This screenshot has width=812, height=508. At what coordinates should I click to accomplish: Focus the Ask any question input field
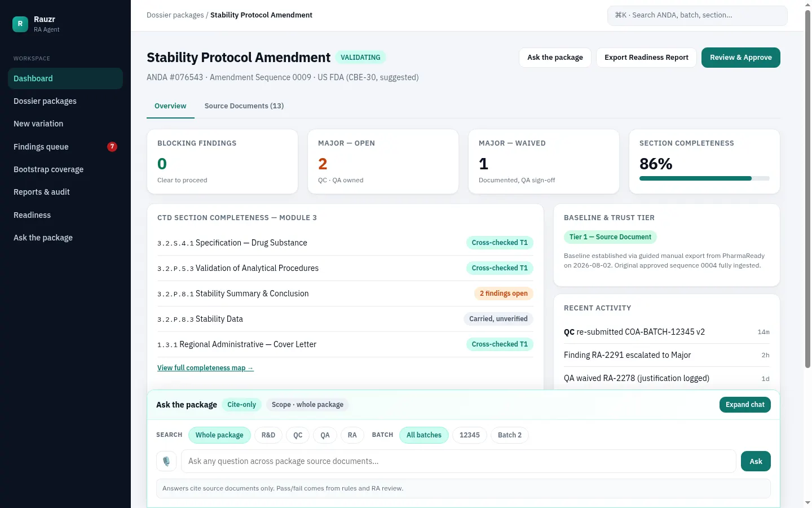[x=458, y=461]
